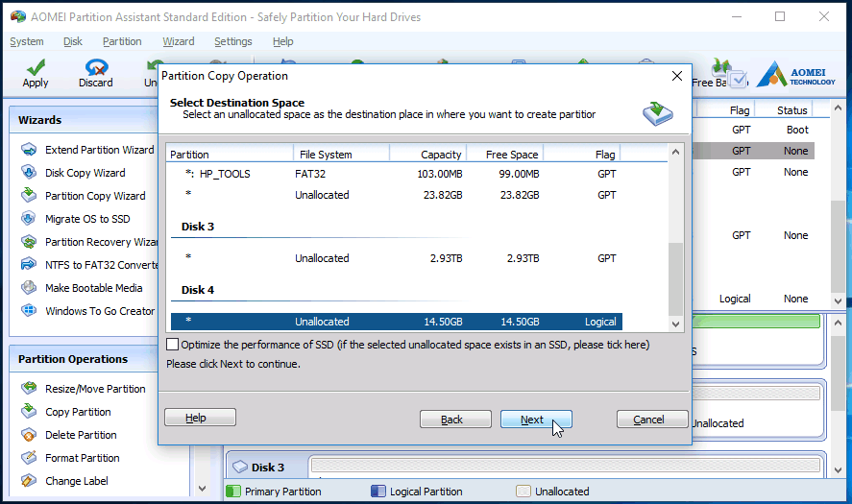Click the destination list scroll-up arrow
852x504 pixels.
point(675,152)
